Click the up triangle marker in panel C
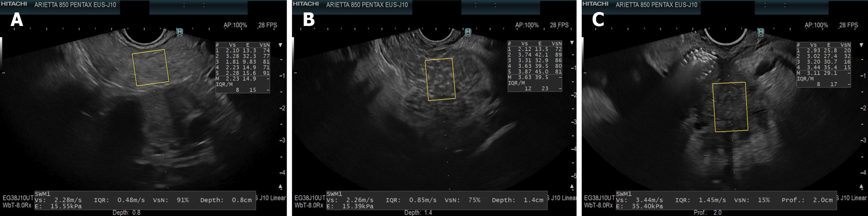The width and height of the screenshot is (868, 216). tap(862, 186)
